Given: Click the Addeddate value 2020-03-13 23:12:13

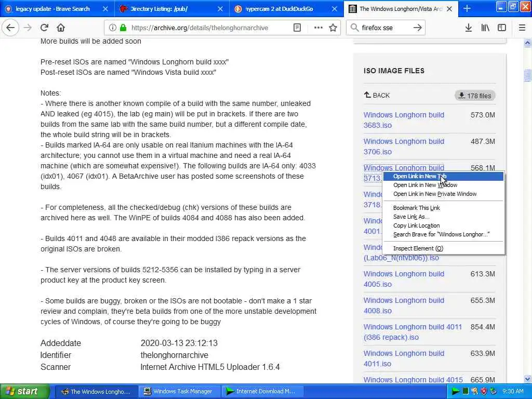Looking at the screenshot, I should (x=179, y=343).
